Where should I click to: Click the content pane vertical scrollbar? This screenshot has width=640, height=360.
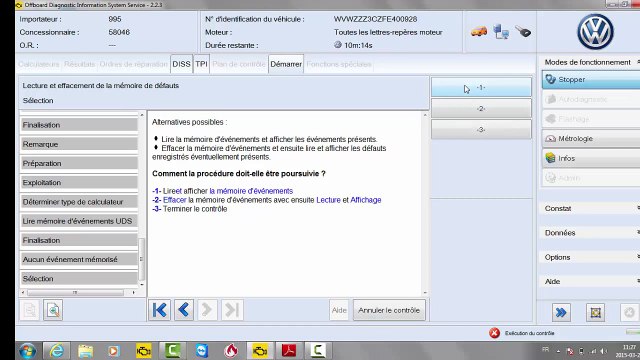425,203
